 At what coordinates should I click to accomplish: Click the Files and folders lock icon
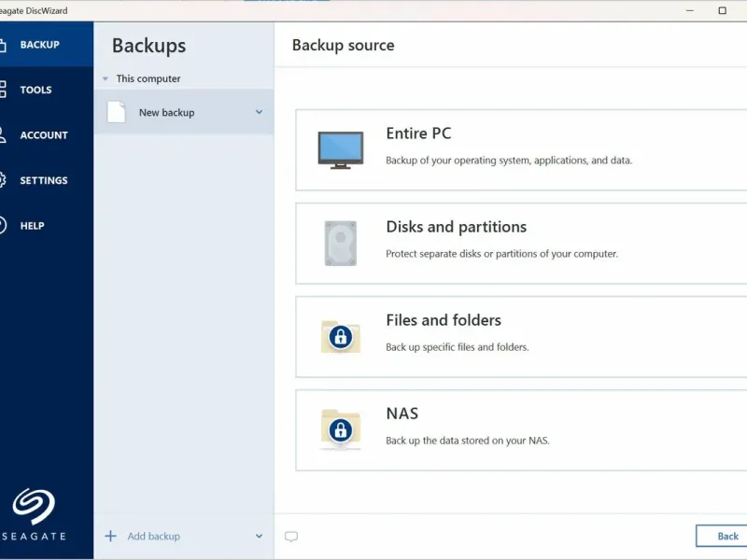coord(340,336)
